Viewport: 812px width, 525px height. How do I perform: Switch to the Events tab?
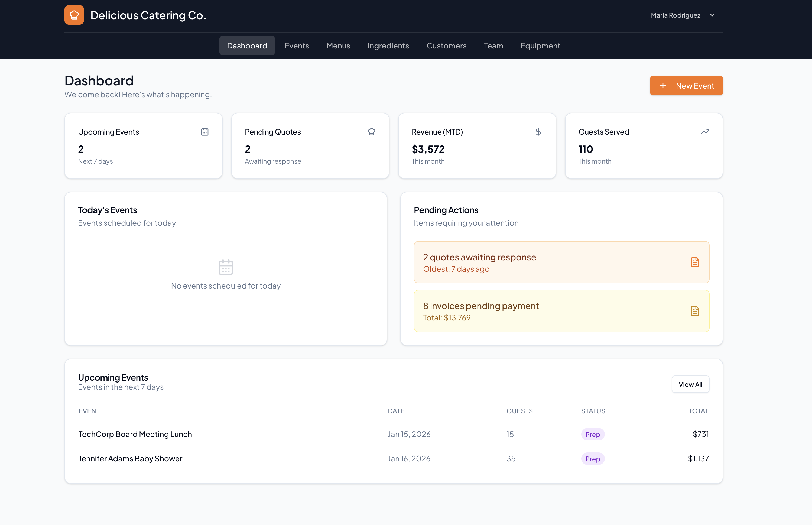click(x=297, y=46)
